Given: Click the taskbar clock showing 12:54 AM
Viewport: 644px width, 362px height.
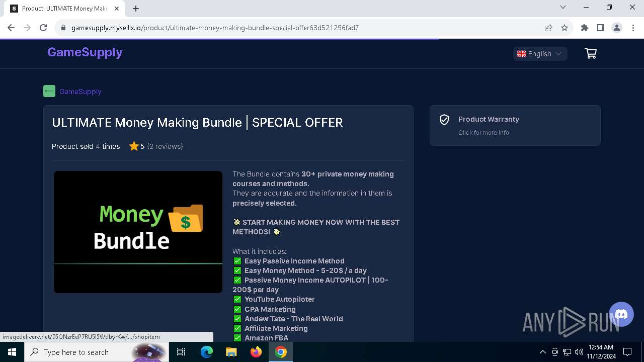Looking at the screenshot, I should coord(601,352).
